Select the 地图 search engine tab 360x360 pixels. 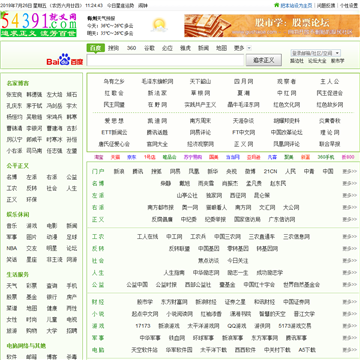click(x=221, y=48)
